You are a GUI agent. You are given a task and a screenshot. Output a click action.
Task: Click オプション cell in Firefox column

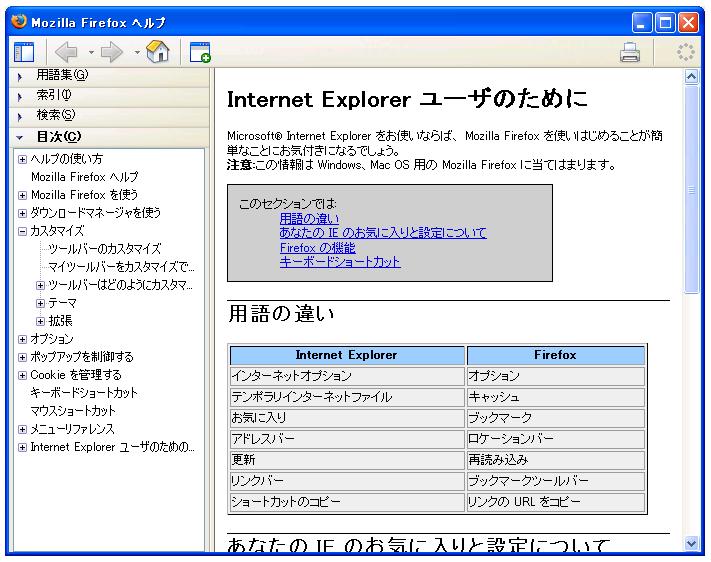(556, 376)
